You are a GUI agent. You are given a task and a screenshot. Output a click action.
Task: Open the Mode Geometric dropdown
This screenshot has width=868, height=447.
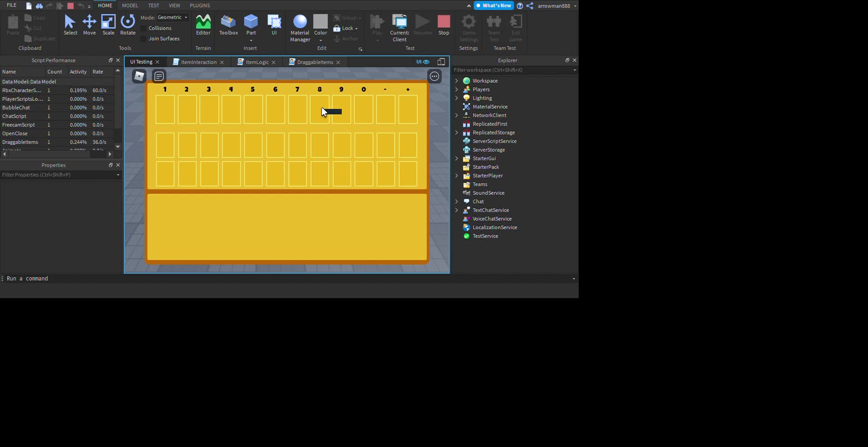(172, 18)
